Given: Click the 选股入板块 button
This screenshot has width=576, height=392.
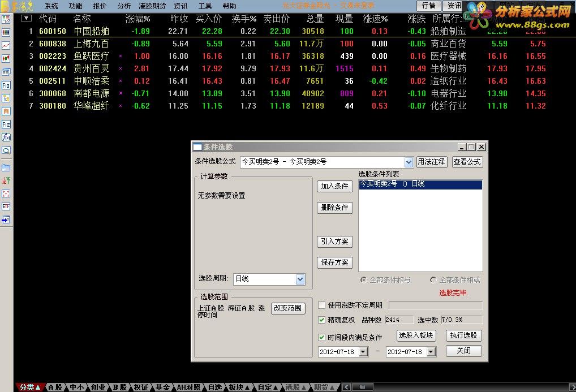Looking at the screenshot, I should pyautogui.click(x=416, y=335).
